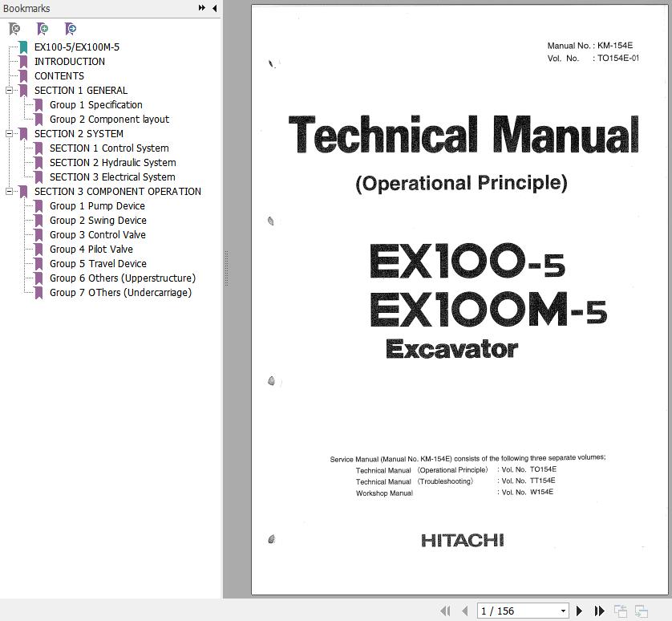Click the next view icon in the navigation bar
The width and height of the screenshot is (672, 621).
(642, 611)
